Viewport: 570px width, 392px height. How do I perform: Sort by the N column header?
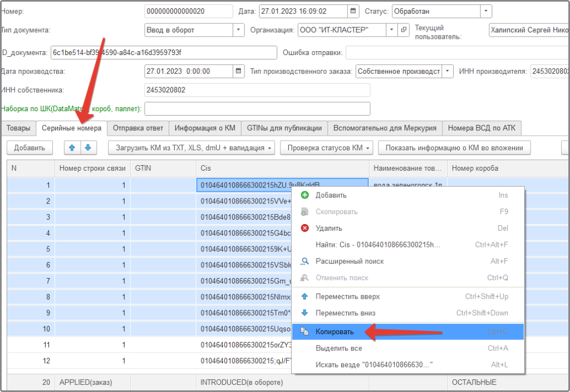(x=31, y=168)
